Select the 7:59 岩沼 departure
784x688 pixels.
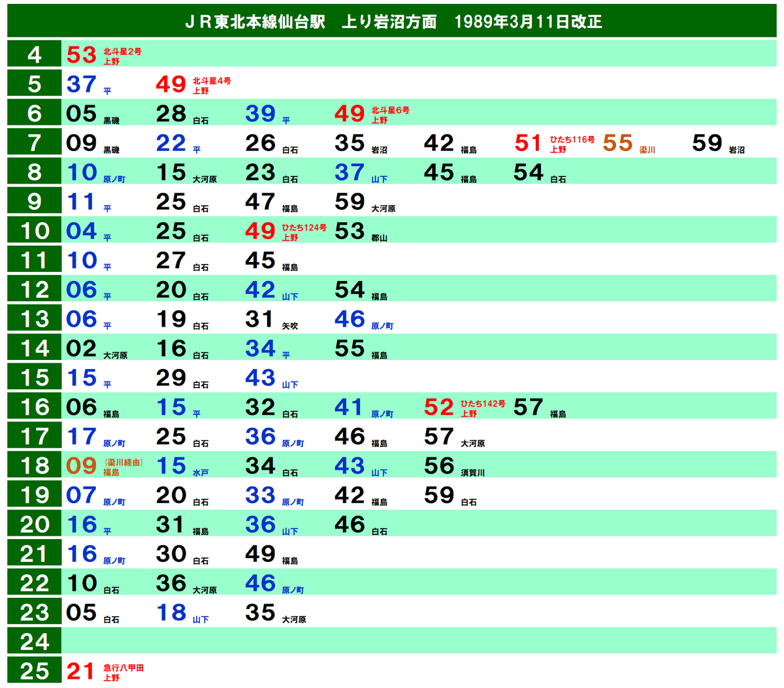pos(718,143)
